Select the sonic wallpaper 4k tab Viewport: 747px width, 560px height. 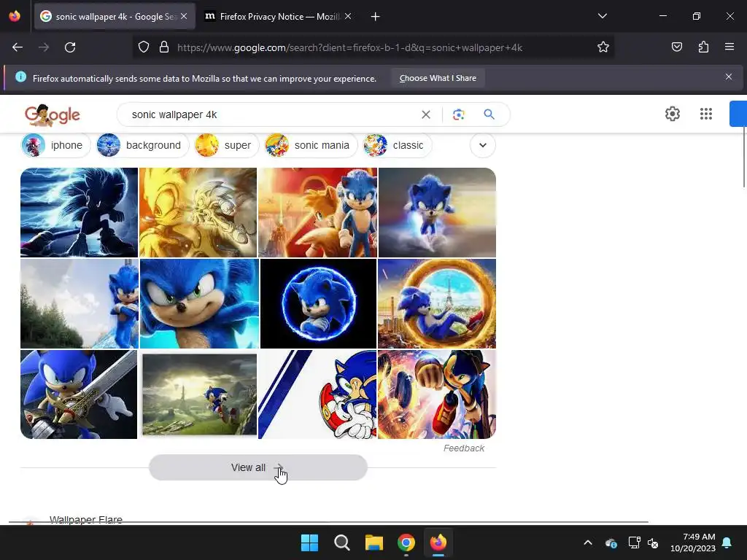[x=115, y=17]
